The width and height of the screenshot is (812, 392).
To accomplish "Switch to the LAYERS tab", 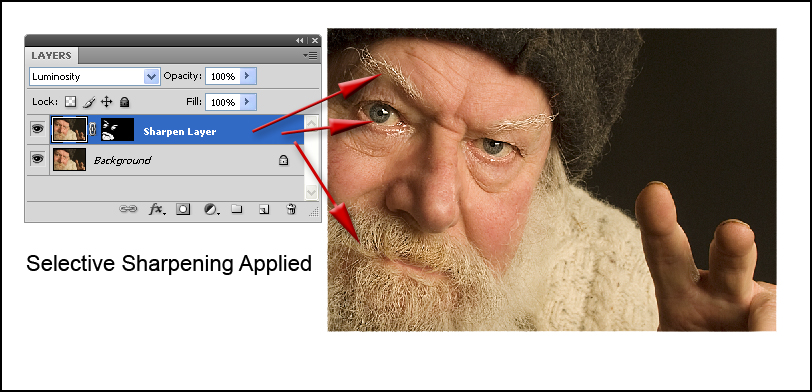I will (x=51, y=55).
